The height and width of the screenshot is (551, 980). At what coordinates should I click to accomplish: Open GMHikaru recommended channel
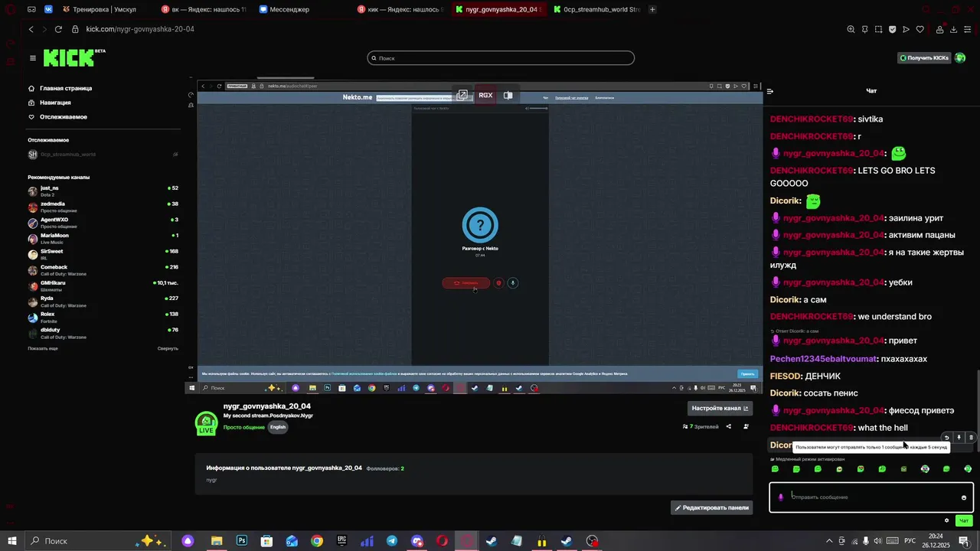[103, 286]
